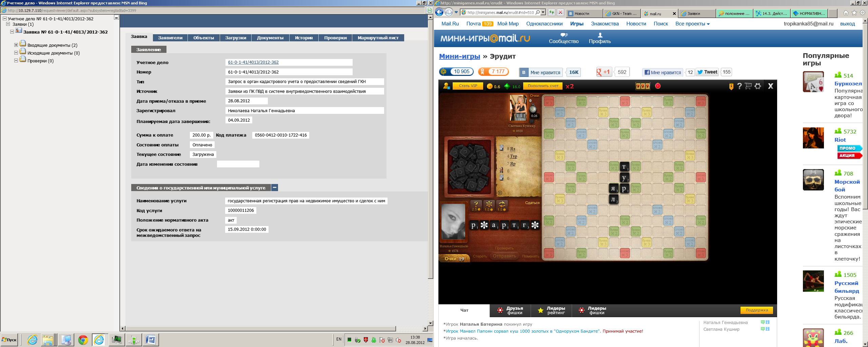Click the Пополнить счет button
Screen dimensions: 868x347
[x=543, y=86]
